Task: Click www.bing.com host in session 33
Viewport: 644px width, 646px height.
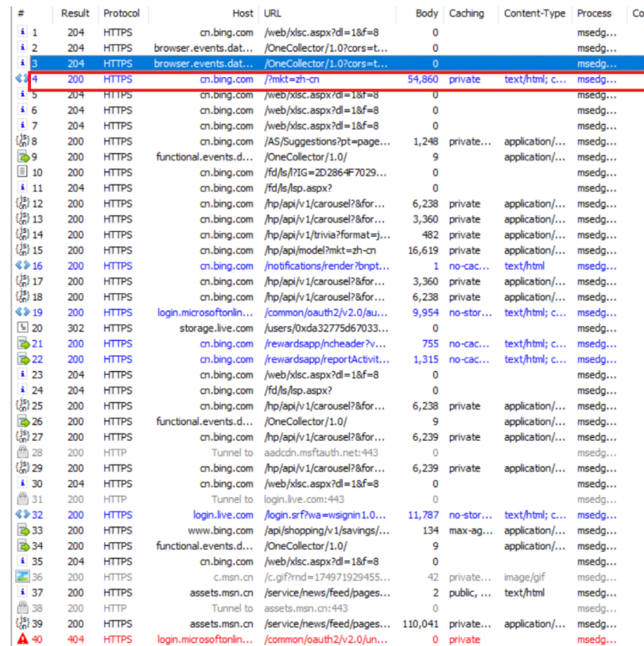Action: [x=220, y=530]
